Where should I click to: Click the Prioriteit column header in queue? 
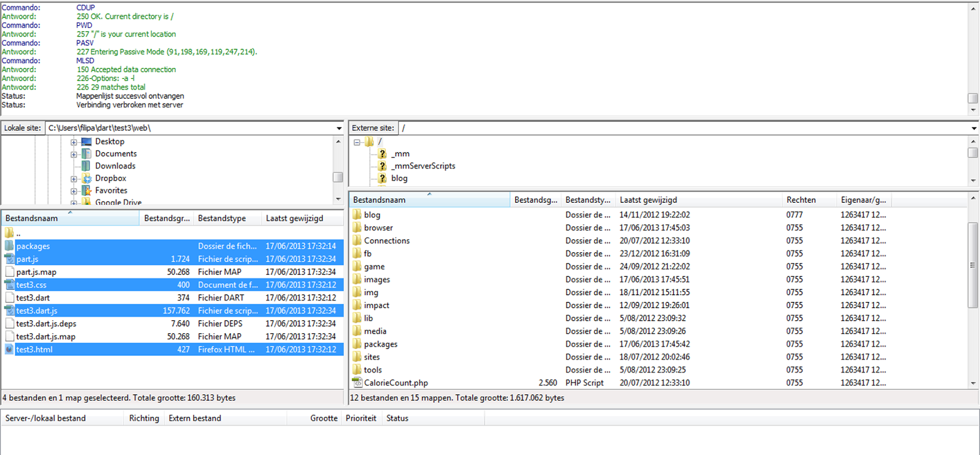coord(361,418)
